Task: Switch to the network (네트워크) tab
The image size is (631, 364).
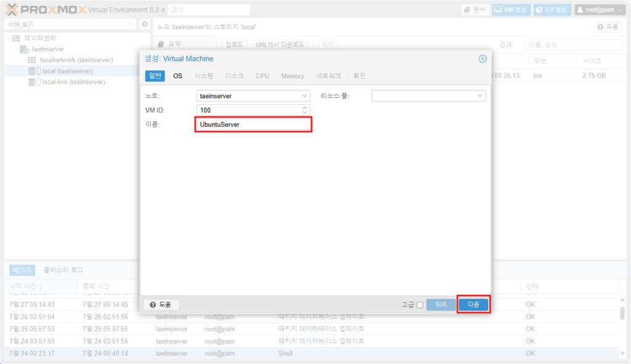Action: coord(328,76)
